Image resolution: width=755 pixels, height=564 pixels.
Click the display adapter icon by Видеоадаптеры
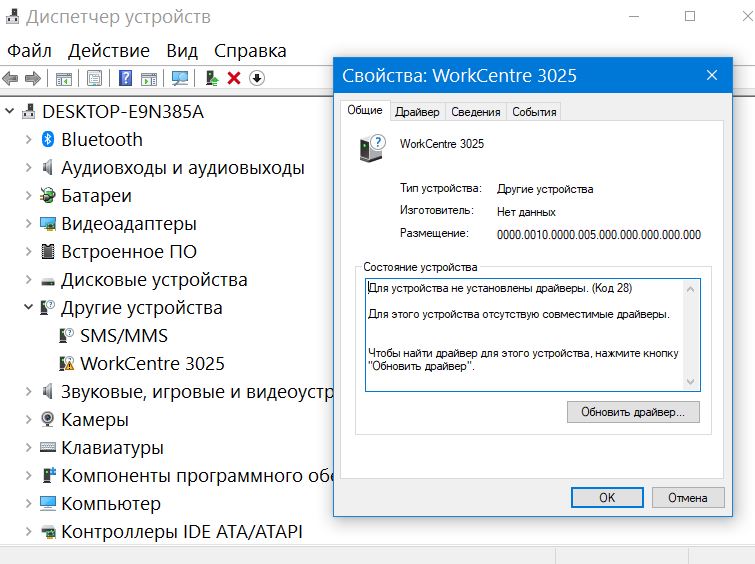(x=48, y=223)
